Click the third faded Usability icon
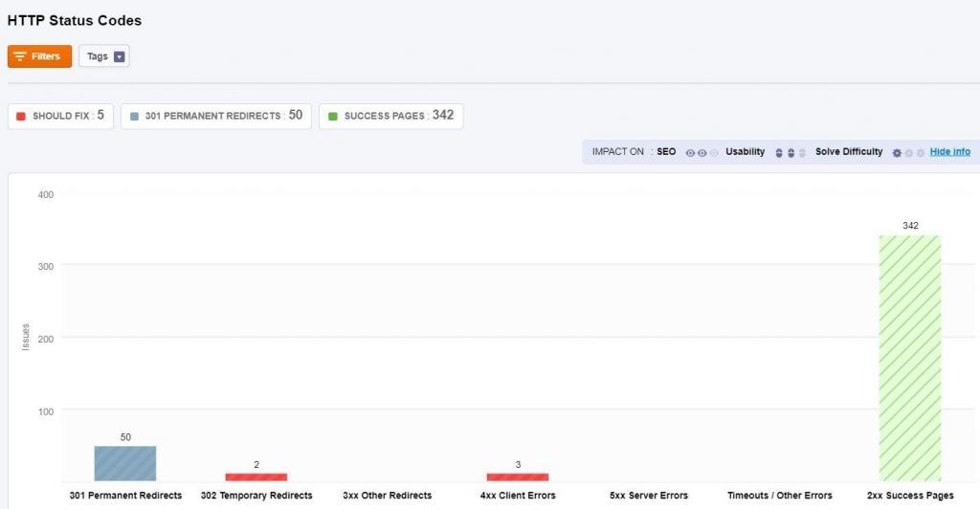The width and height of the screenshot is (980, 509). [802, 153]
